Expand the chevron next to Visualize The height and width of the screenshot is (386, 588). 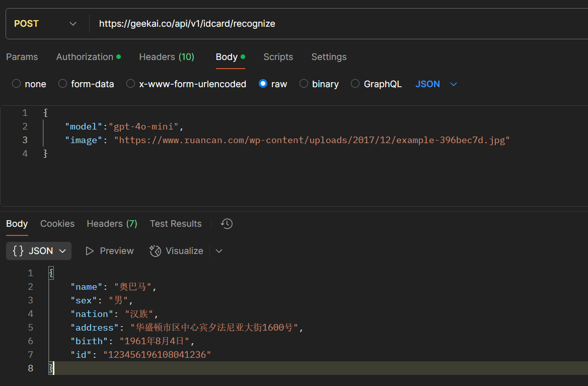coord(219,251)
